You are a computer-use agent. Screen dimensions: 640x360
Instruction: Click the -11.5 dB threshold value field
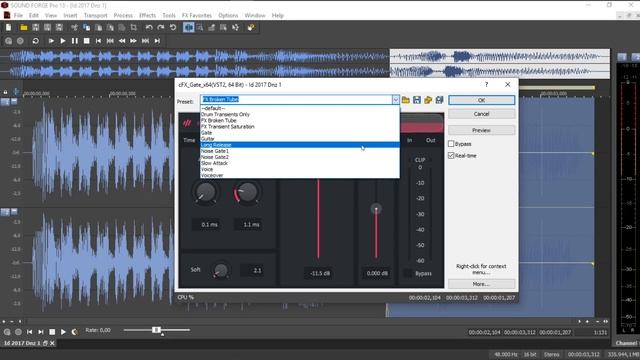(320, 273)
